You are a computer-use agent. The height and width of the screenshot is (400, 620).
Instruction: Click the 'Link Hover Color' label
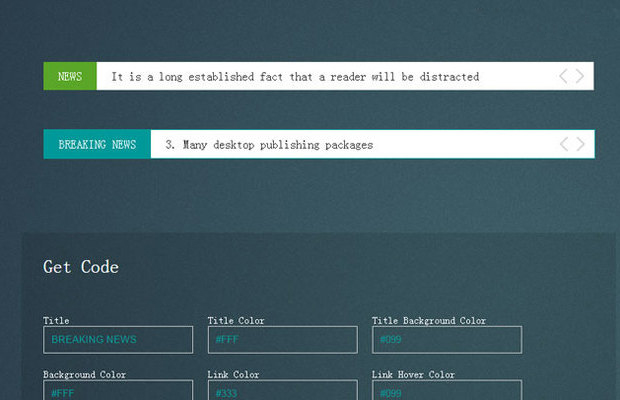coord(413,375)
